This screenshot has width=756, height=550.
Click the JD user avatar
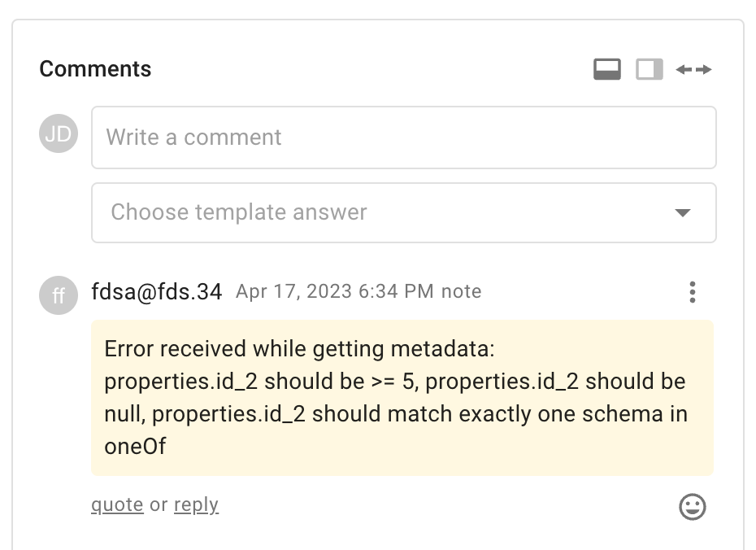pyautogui.click(x=59, y=134)
